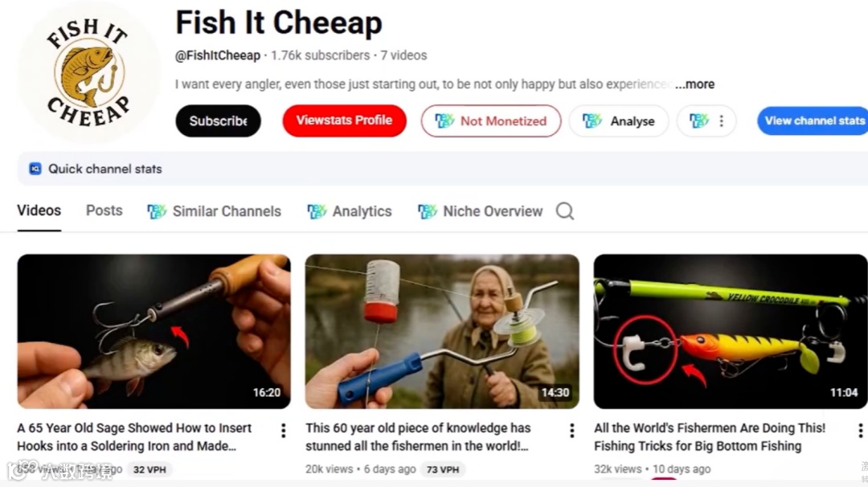Open the yellow crocodile lure video thumbnail
Screen dimensions: 868x487
pyautogui.click(x=730, y=331)
